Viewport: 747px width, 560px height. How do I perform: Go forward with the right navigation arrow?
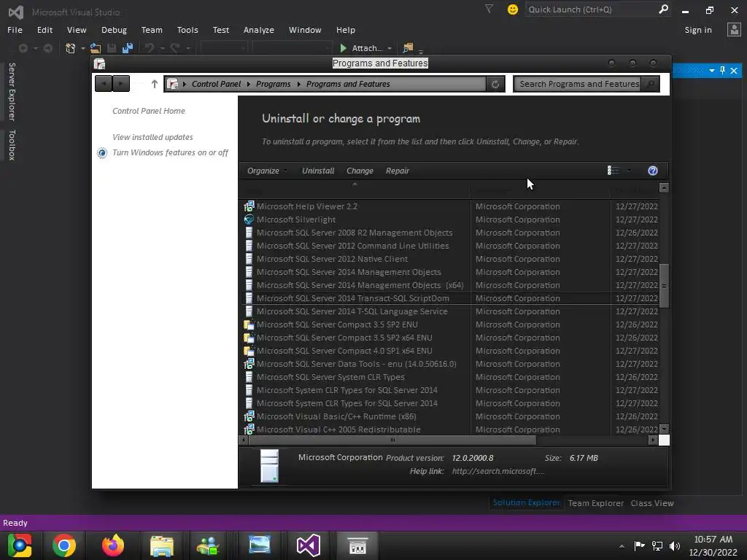click(x=121, y=84)
